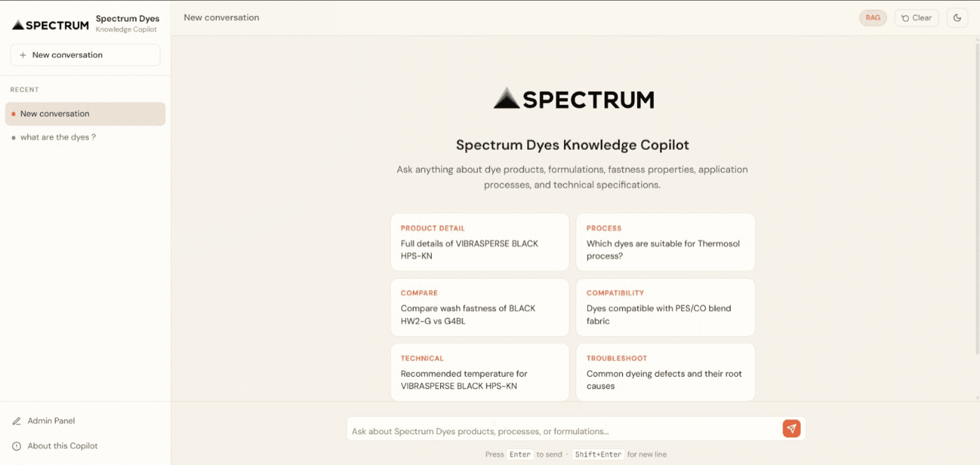980x465 pixels.
Task: Click the 'Ask anything about dye products' description
Action: click(x=573, y=177)
